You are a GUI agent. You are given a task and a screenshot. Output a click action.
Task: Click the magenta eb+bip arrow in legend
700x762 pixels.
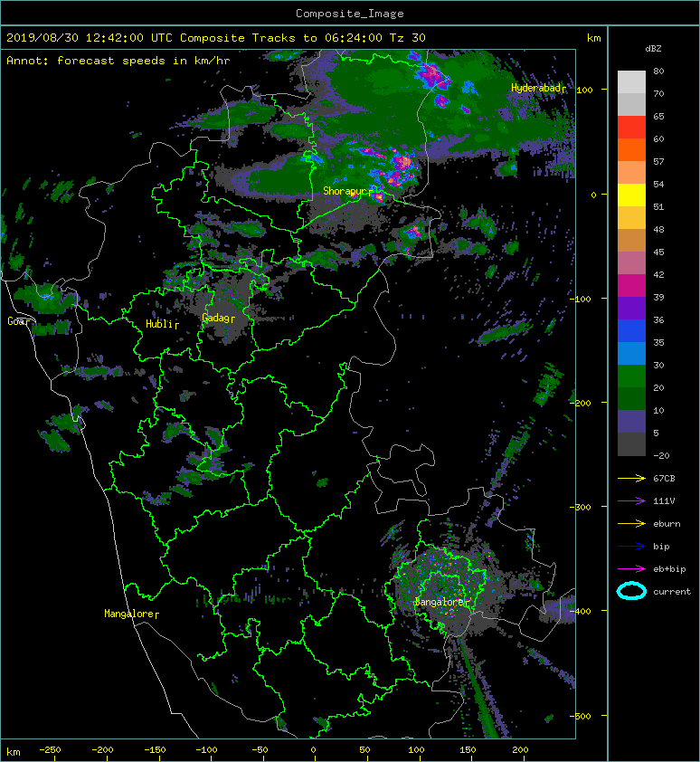[x=631, y=568]
